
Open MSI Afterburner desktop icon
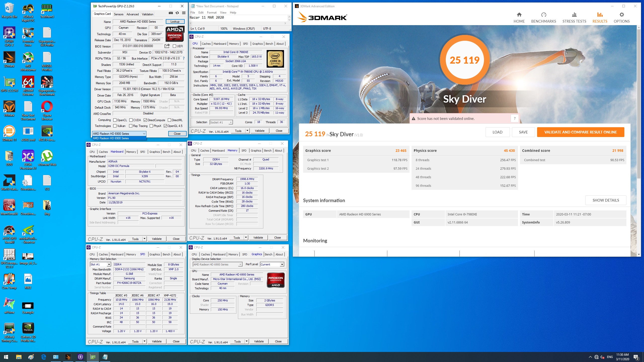(28, 61)
